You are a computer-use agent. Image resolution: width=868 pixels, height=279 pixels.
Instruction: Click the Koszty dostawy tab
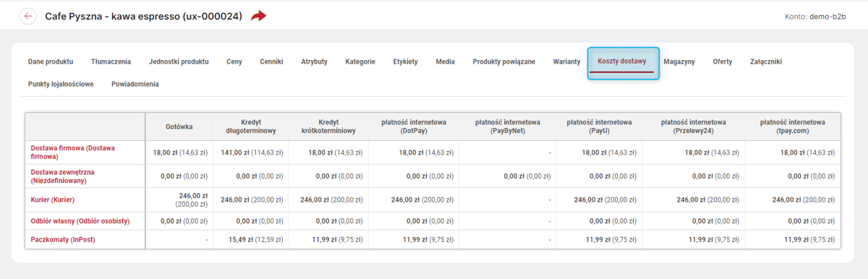(623, 64)
